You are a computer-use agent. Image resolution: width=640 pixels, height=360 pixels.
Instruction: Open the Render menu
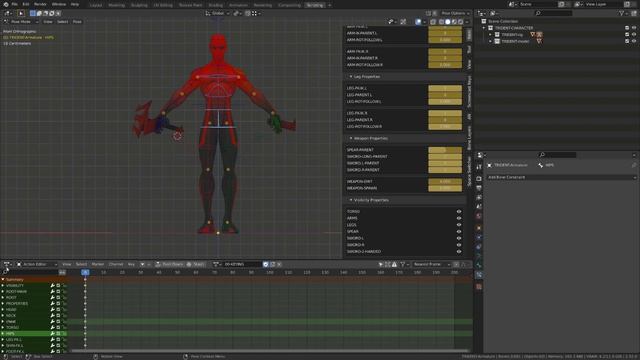pyautogui.click(x=40, y=4)
